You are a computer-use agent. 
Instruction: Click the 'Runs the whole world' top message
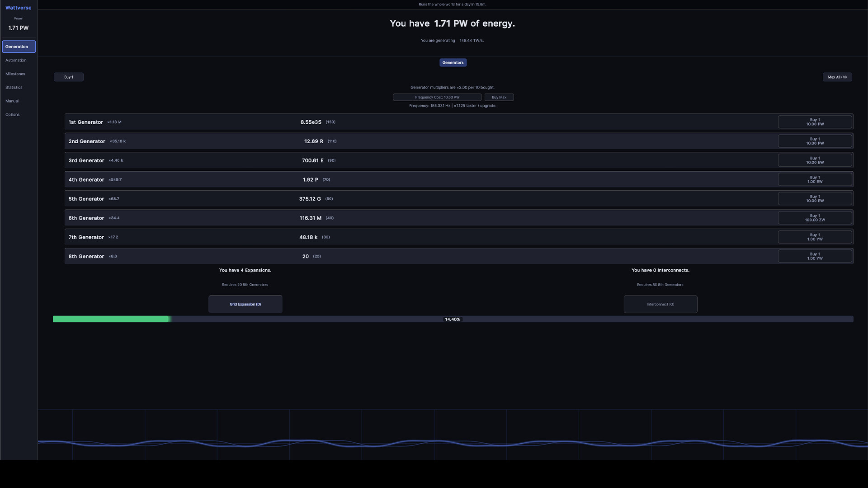point(453,5)
